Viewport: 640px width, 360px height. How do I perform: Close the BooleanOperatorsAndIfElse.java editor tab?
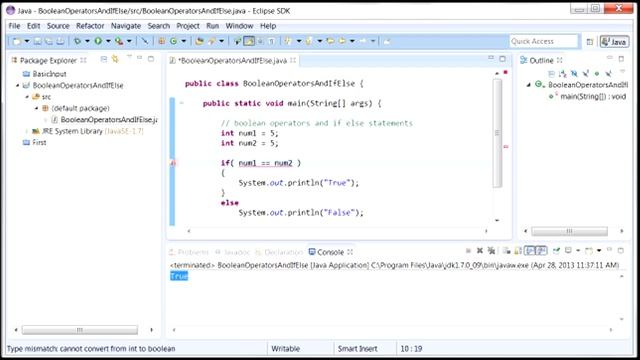point(293,60)
